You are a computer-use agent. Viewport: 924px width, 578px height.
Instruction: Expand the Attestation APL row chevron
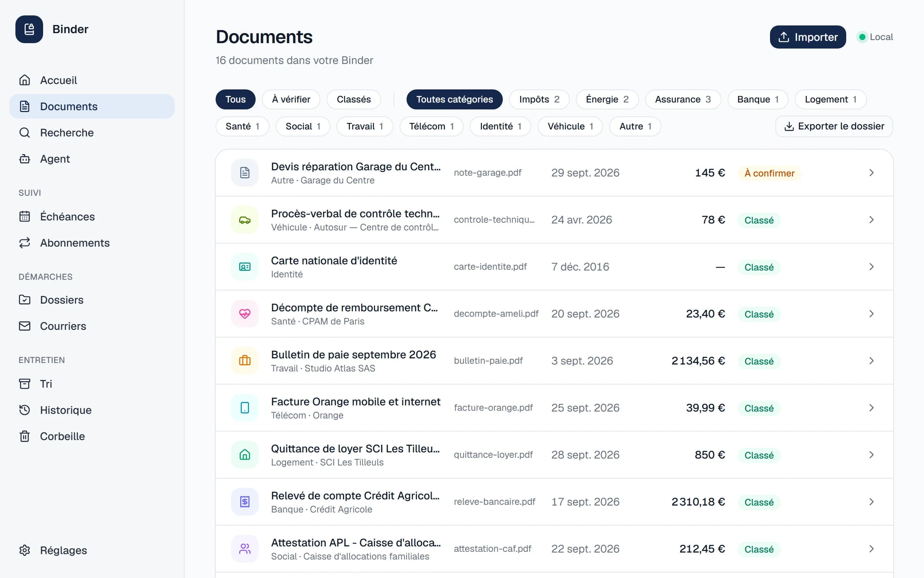tap(872, 549)
